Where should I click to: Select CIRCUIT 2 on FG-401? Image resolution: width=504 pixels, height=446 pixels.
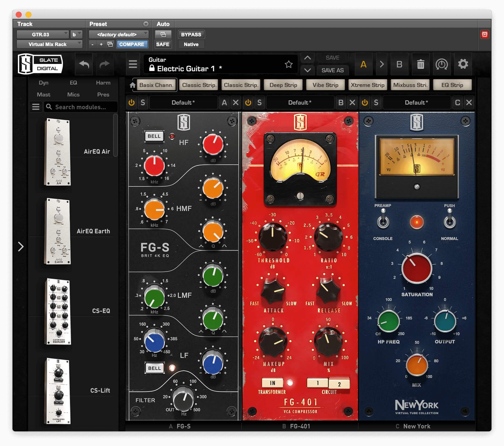tap(339, 384)
